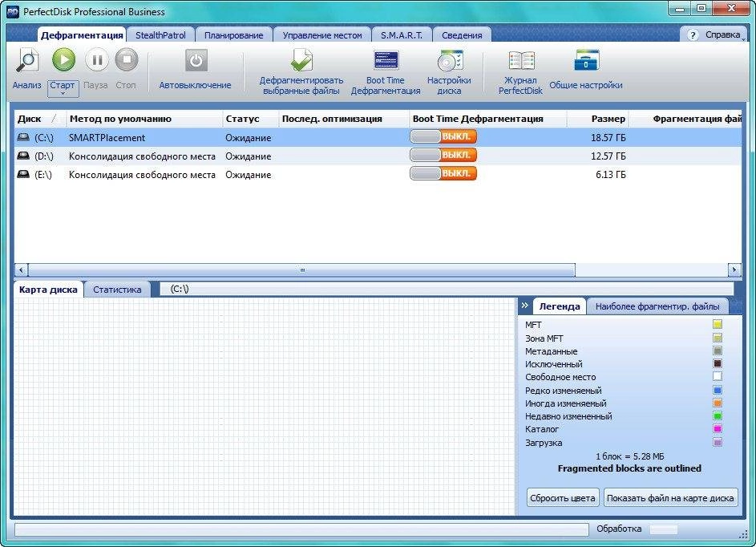
Task: Click the scrollbar right arrow
Action: click(734, 269)
